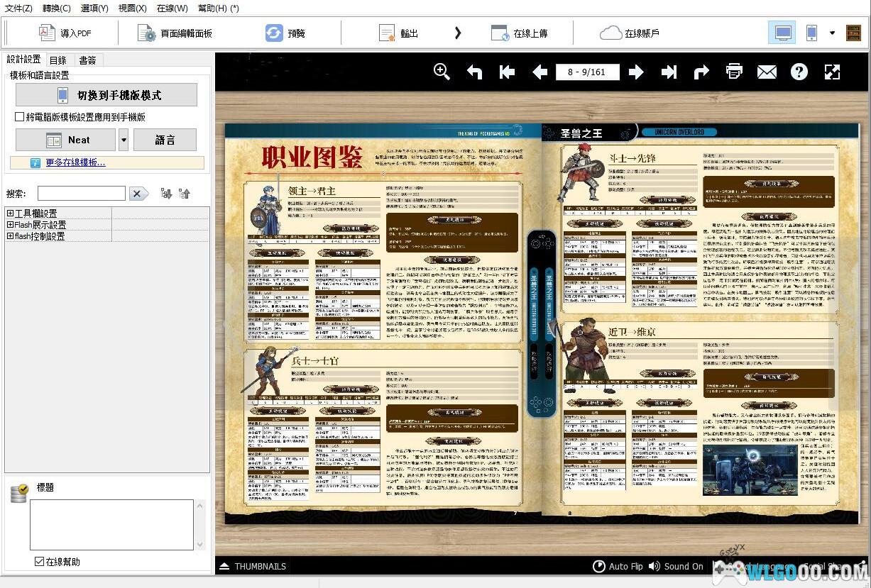The width and height of the screenshot is (871, 588).
Task: Click the page number field showing 8 - 9/161
Action: pyautogui.click(x=588, y=71)
